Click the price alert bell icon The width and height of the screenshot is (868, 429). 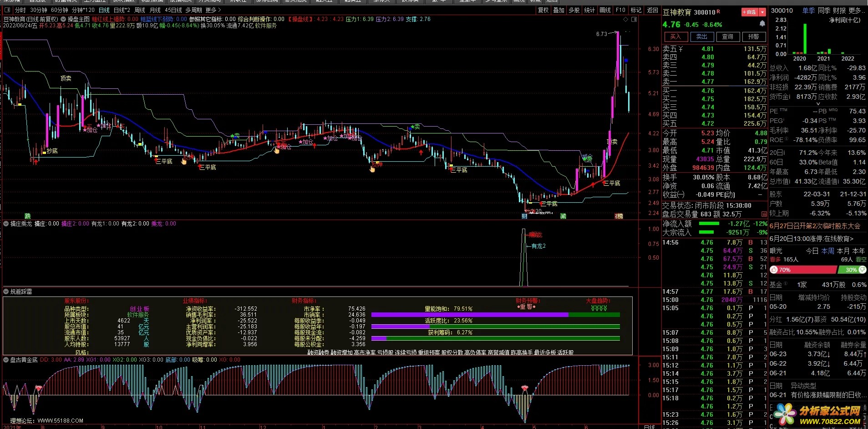[762, 23]
